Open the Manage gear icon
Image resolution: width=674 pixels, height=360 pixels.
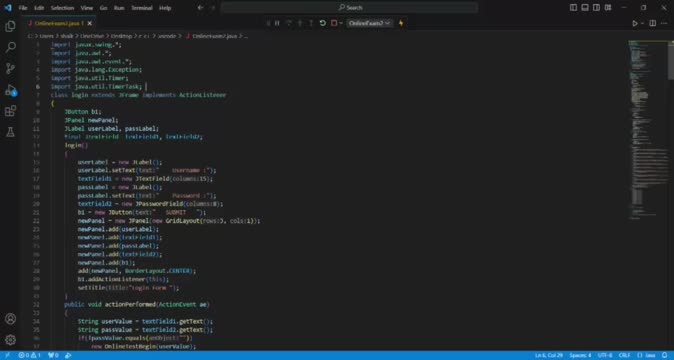click(x=10, y=340)
